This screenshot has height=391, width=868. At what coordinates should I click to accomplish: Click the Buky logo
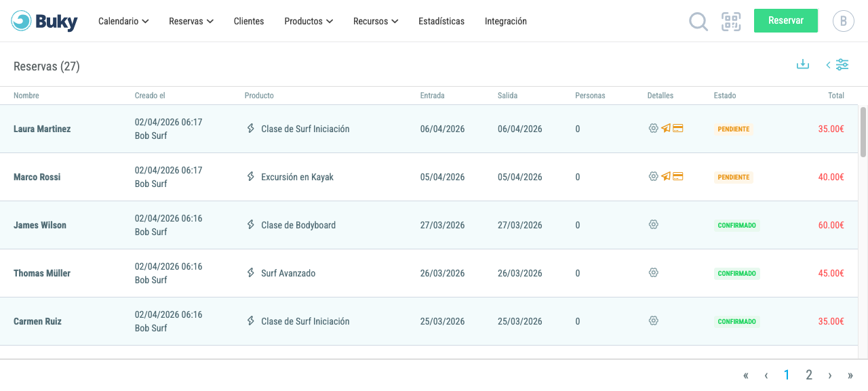point(45,21)
